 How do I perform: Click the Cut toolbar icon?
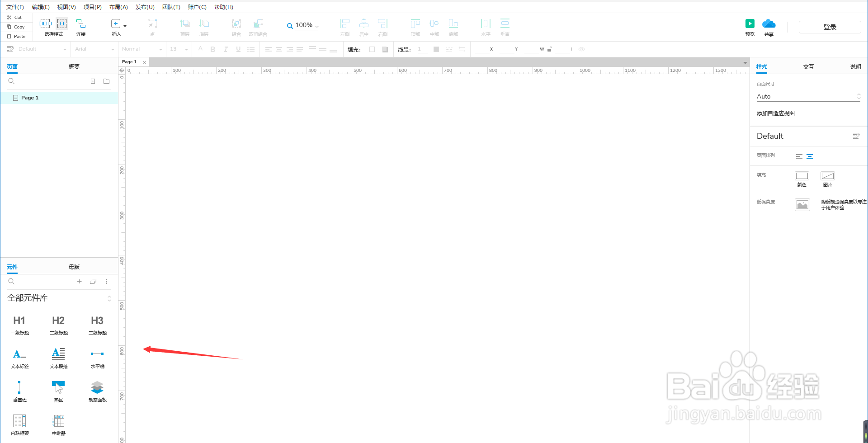(9, 17)
